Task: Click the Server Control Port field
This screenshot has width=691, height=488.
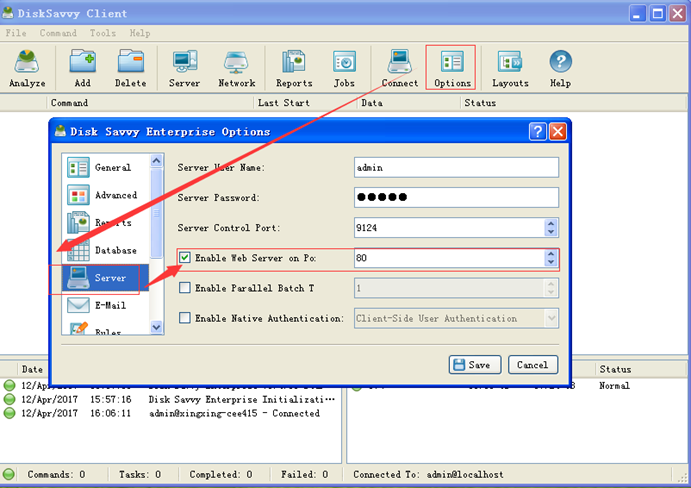Action: pyautogui.click(x=450, y=228)
